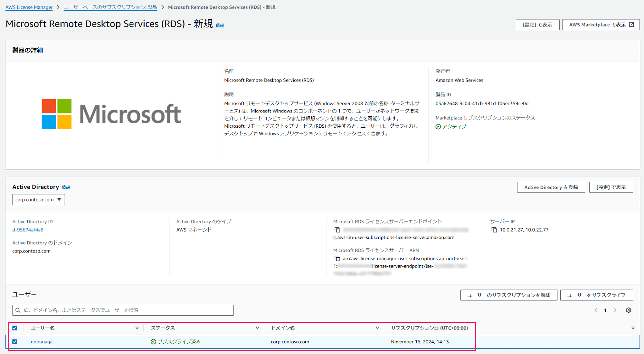Screen dimensions: 644x354
Task: Open the corp.contoso.com directory dropdown
Action: (x=39, y=200)
